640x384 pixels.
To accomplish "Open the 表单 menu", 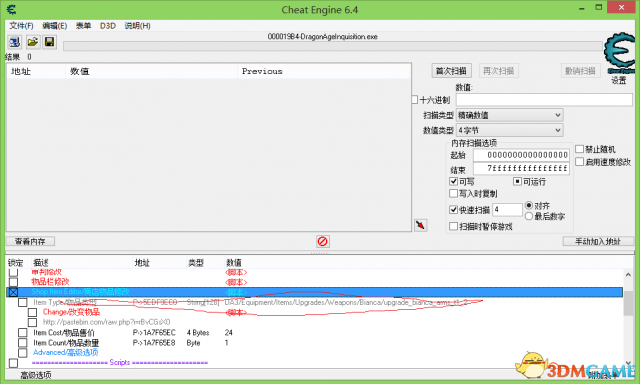I will coord(83,26).
